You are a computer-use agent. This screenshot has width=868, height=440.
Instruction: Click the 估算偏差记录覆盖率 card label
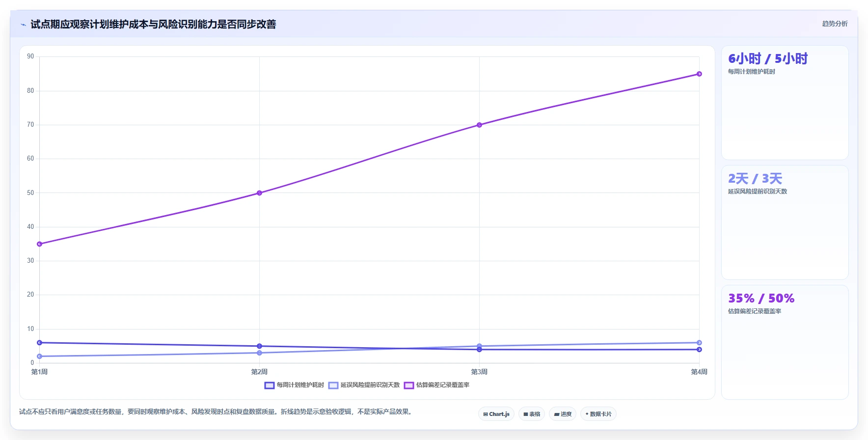[754, 311]
